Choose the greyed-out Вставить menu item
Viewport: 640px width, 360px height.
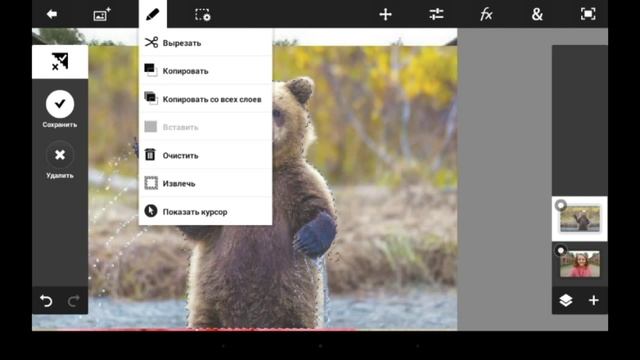206,127
